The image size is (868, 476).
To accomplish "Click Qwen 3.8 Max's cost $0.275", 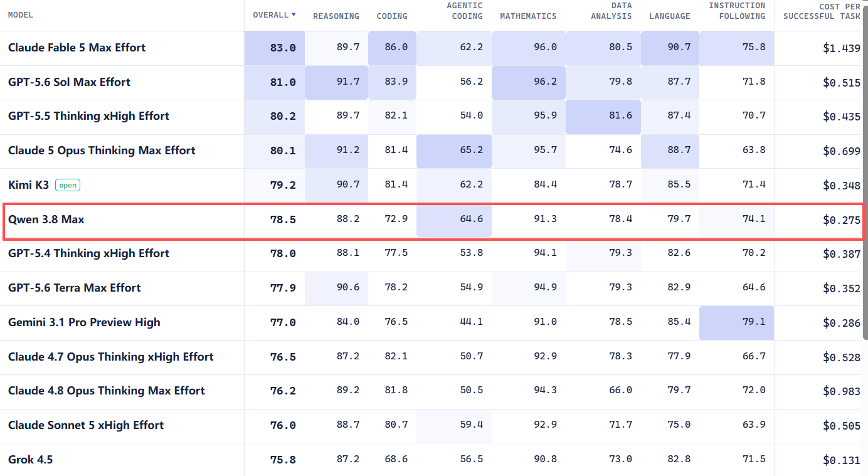I will [842, 219].
